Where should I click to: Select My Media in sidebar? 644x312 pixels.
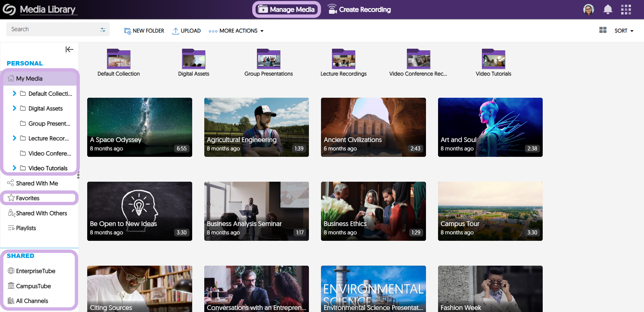coord(40,78)
